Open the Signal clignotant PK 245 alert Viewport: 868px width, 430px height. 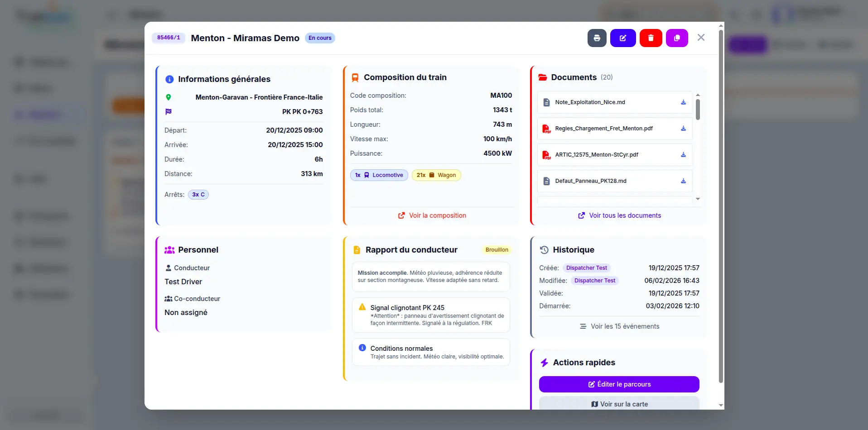coord(431,315)
